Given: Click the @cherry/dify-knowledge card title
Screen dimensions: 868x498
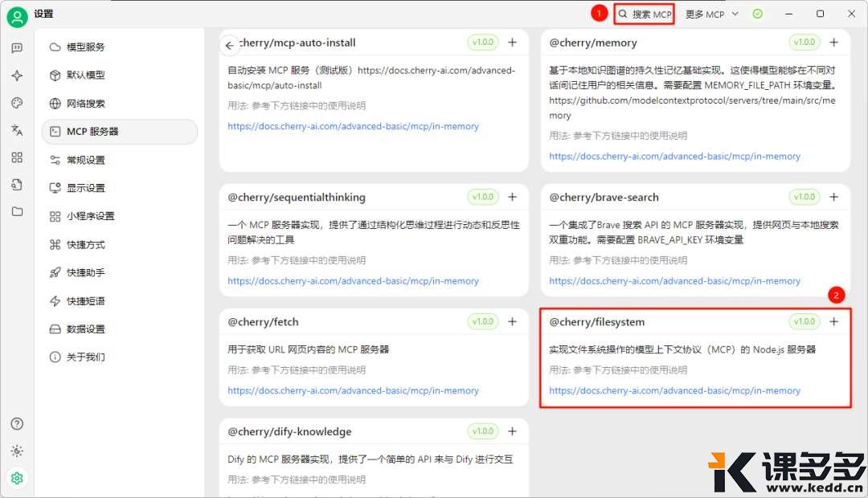Looking at the screenshot, I should tap(289, 431).
